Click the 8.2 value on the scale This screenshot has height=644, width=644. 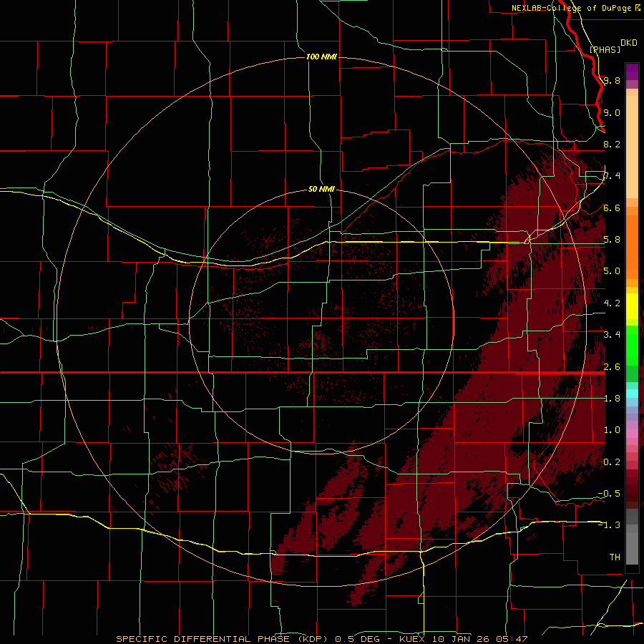(612, 144)
